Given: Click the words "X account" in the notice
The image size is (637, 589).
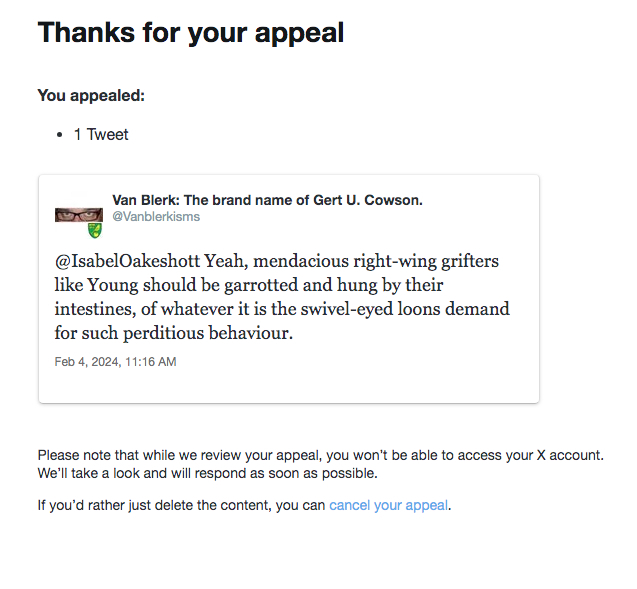Looking at the screenshot, I should [x=566, y=455].
